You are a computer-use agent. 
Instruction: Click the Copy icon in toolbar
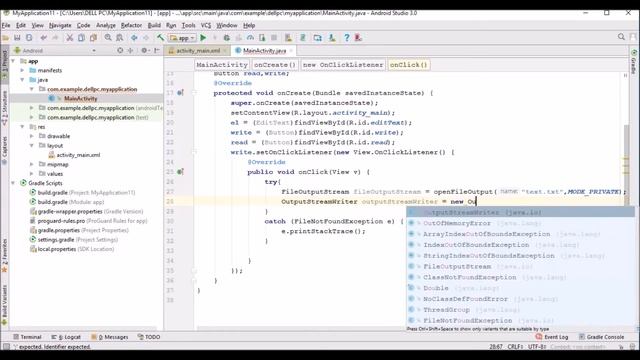pos(82,38)
